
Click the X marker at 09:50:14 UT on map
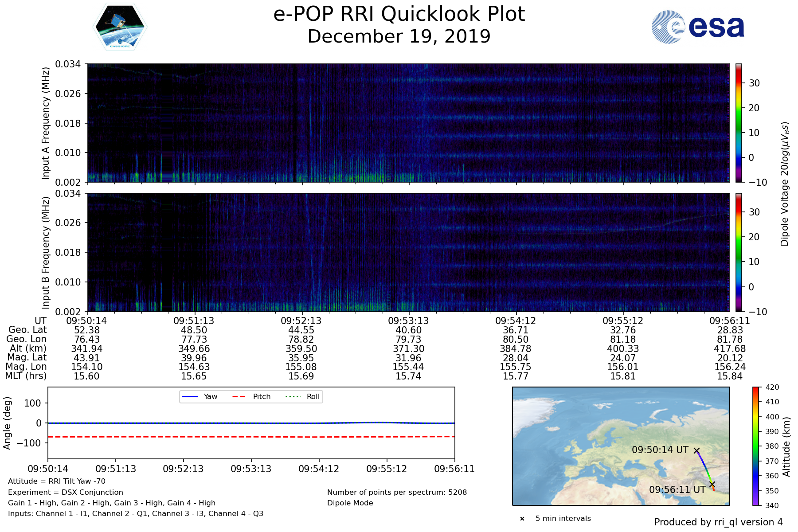click(696, 450)
